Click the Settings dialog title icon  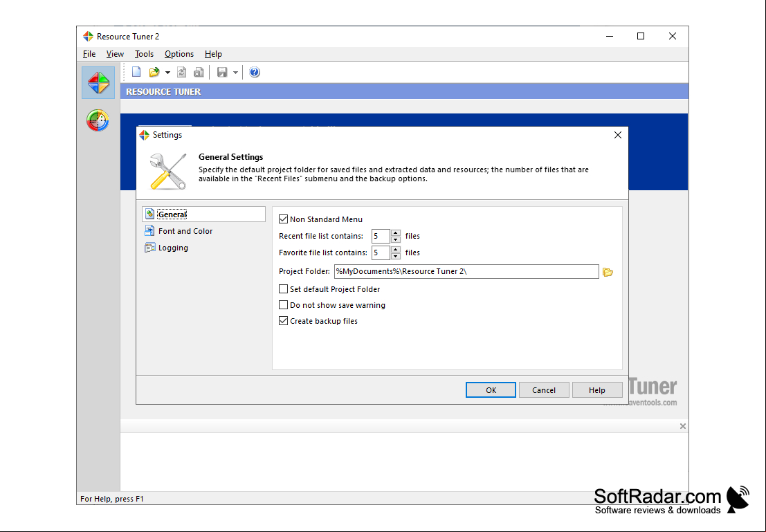pyautogui.click(x=144, y=135)
